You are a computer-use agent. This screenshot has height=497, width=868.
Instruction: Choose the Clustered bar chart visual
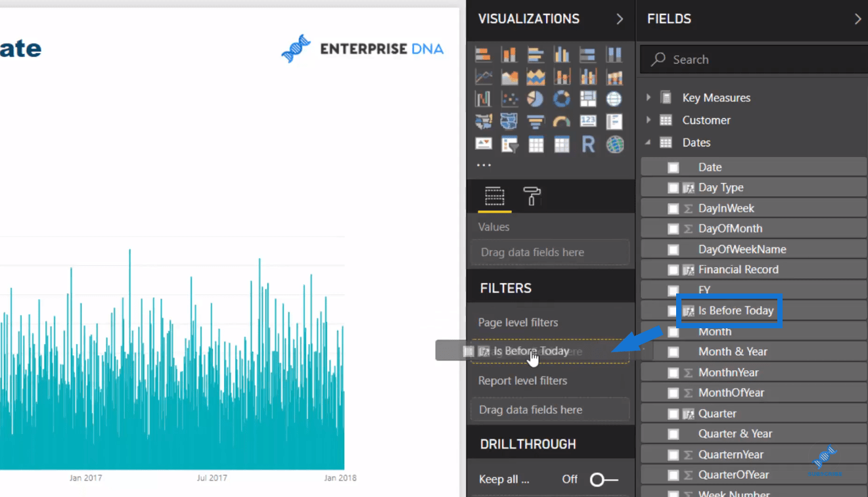click(536, 54)
